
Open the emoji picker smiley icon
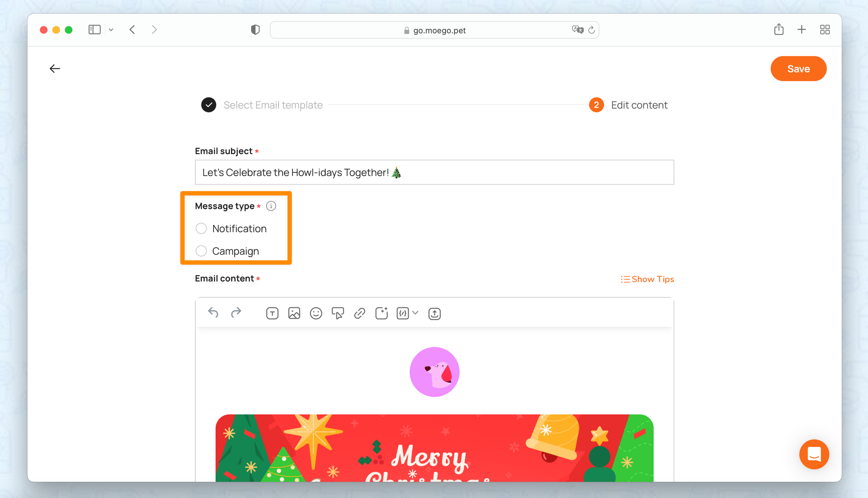[316, 313]
